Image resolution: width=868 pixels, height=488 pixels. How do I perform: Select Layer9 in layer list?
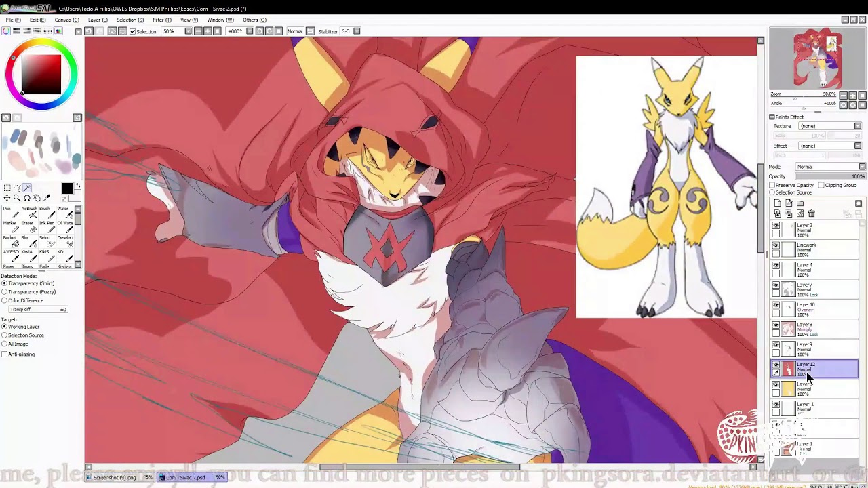tap(816, 349)
